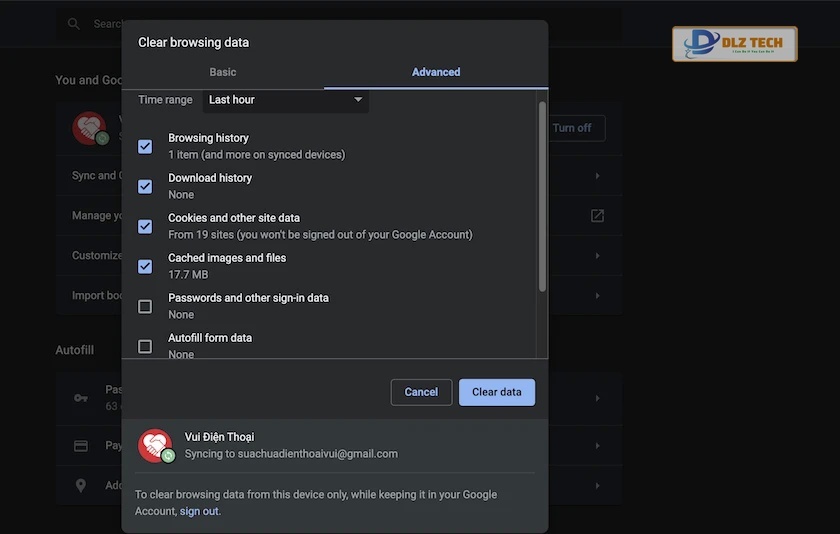Expand the Import bookmarks row arrow
Screen dimensions: 840x534
(x=597, y=296)
